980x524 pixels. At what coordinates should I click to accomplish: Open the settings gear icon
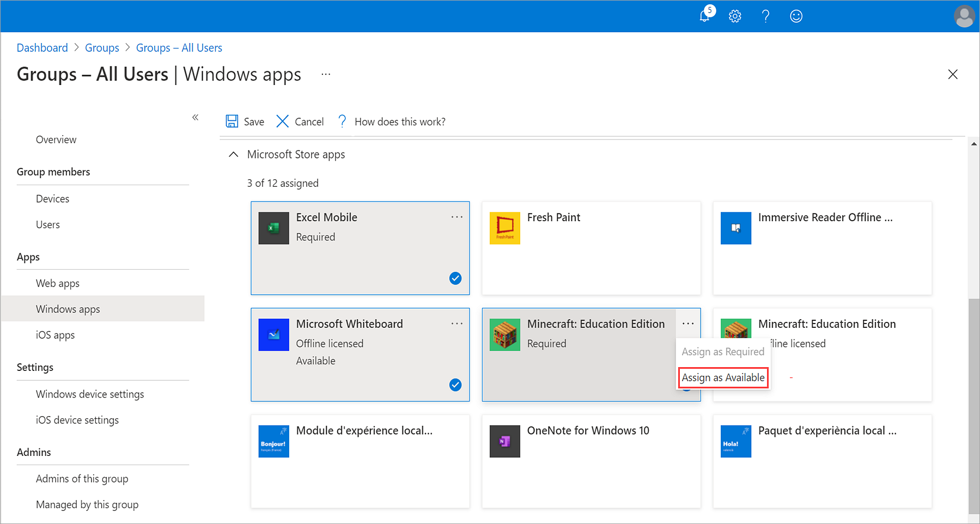point(735,16)
